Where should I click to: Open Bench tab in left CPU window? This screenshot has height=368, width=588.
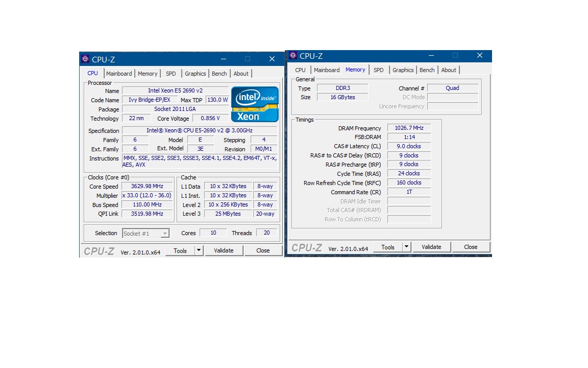click(219, 74)
